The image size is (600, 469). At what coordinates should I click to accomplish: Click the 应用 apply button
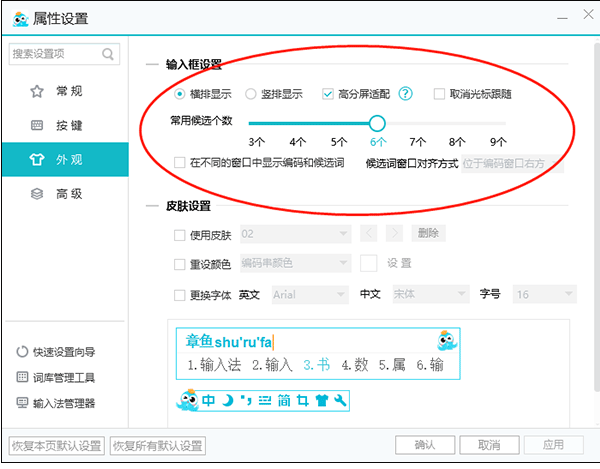point(553,445)
